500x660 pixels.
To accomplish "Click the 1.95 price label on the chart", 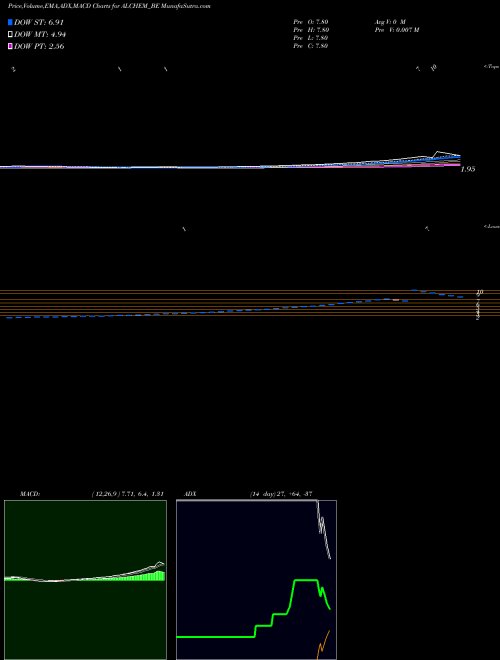I will click(x=468, y=169).
